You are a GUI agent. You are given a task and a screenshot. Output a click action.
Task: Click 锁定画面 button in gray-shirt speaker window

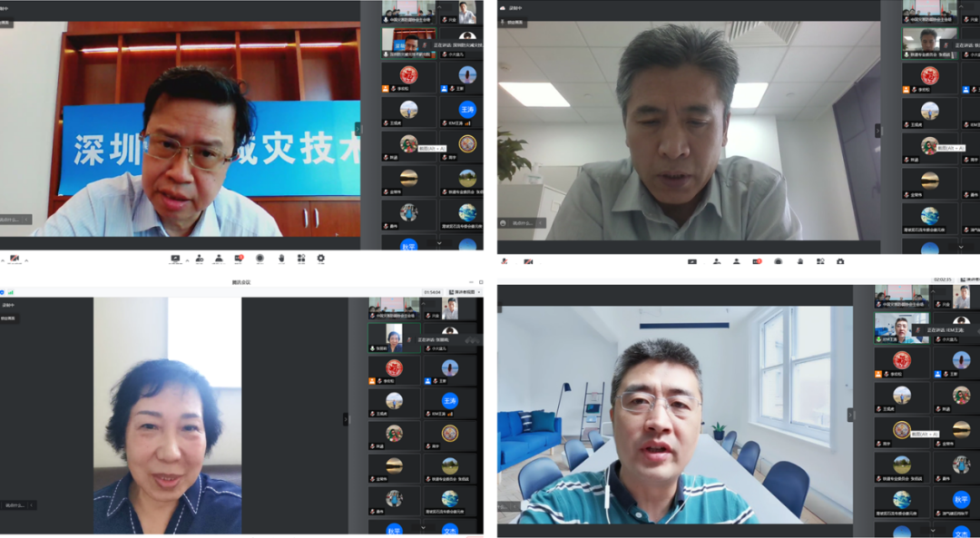(513, 23)
